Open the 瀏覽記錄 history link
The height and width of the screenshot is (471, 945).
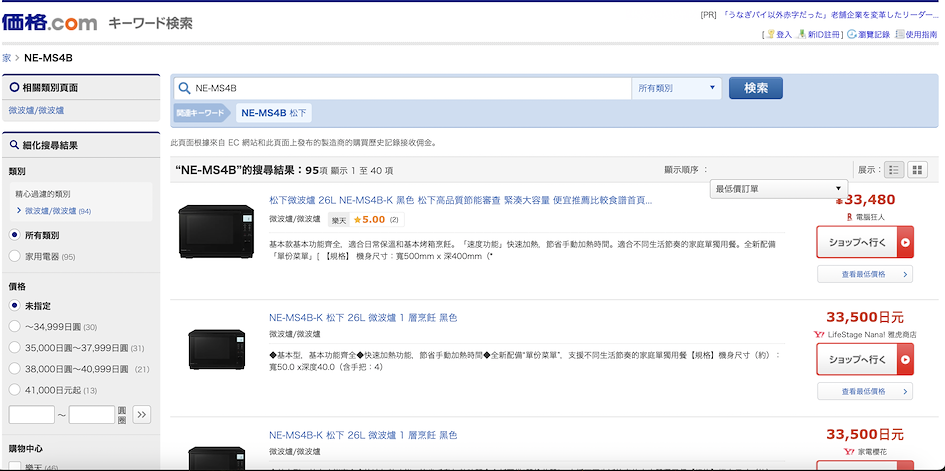coord(874,35)
